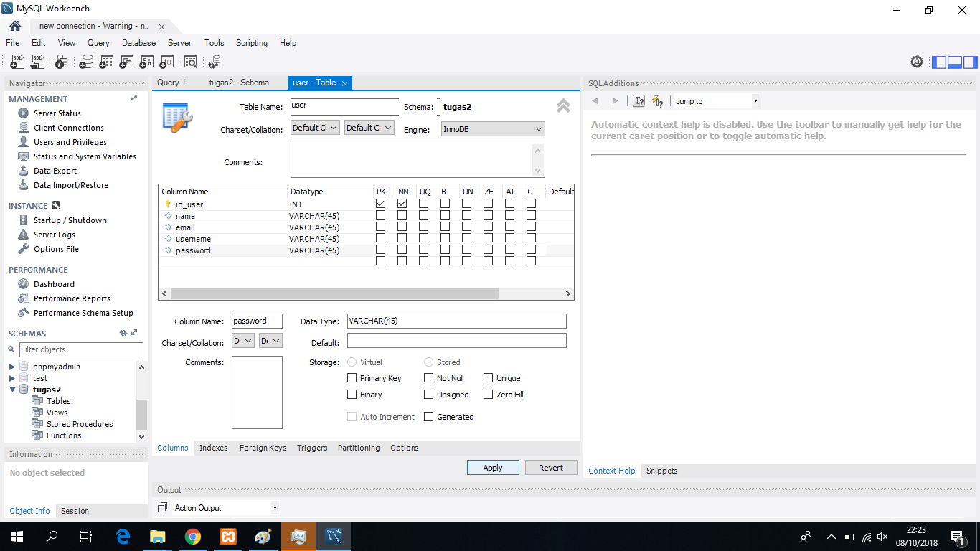Click the Filter objects search field
Screen dimensions: 980x551
(81, 349)
